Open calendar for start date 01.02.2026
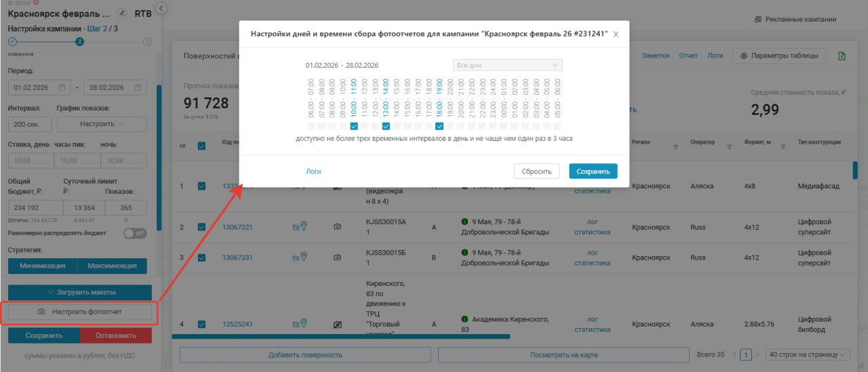 point(62,87)
